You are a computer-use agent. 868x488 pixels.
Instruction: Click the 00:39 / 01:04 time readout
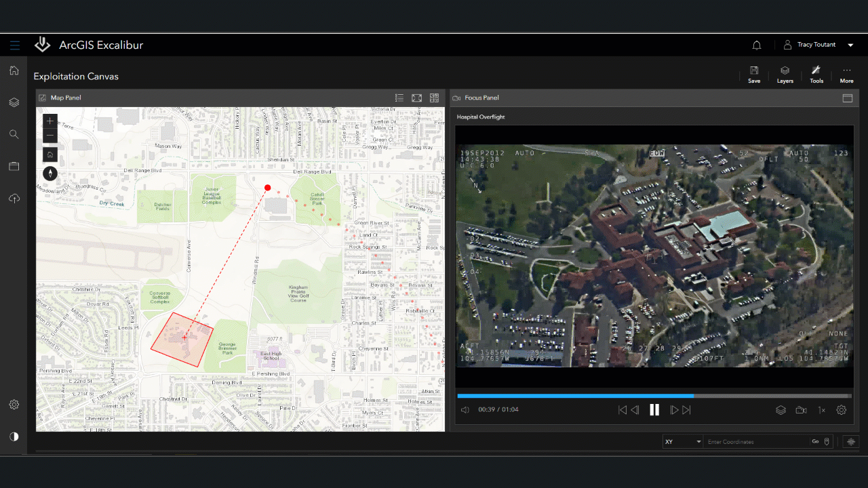(x=498, y=410)
